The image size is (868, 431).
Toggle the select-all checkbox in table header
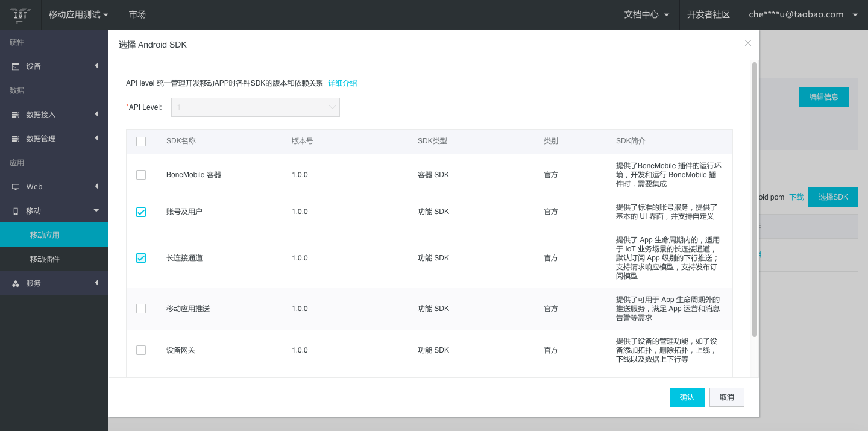coord(141,142)
